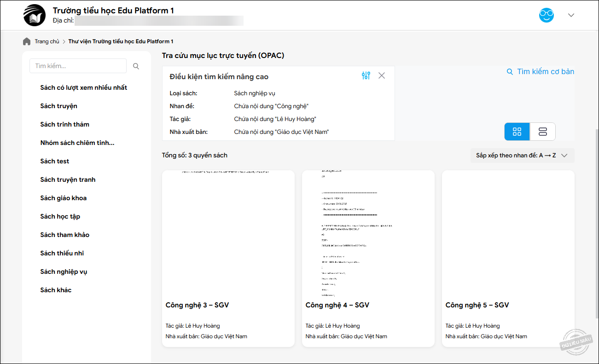Open advanced filter settings sliders icon
The image size is (599, 364).
366,76
